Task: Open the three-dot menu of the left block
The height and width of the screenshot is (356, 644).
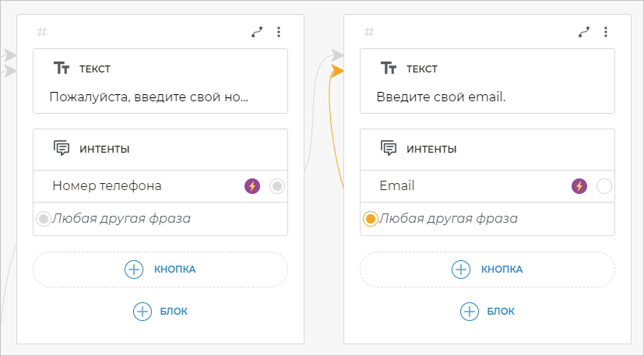Action: click(279, 32)
